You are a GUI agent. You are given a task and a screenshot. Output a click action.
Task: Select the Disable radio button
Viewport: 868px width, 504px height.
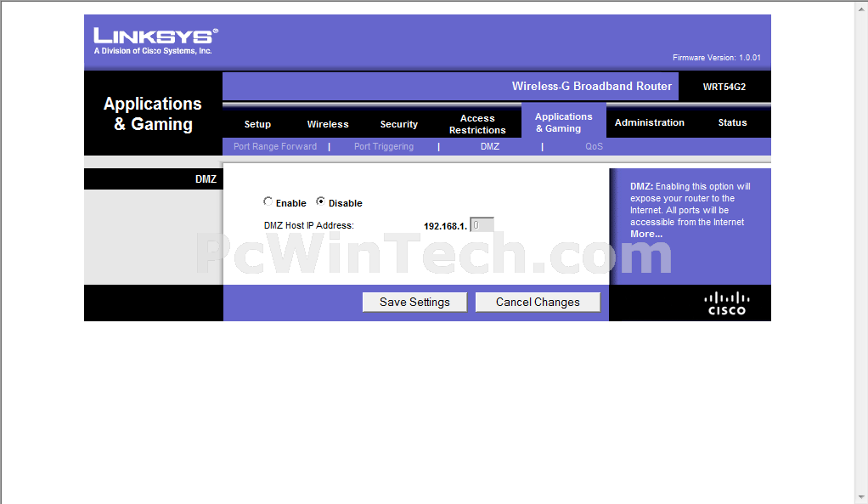(x=320, y=201)
